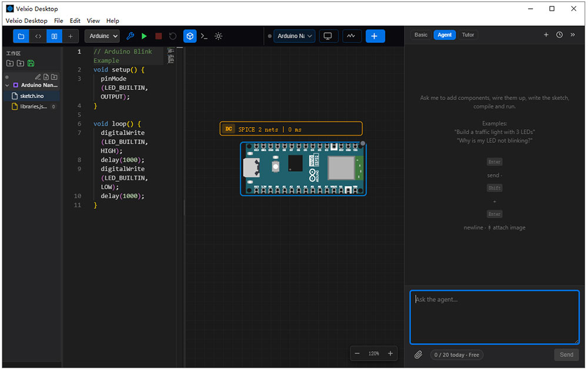Switch to code-only view
This screenshot has width=588, height=370.
[38, 36]
